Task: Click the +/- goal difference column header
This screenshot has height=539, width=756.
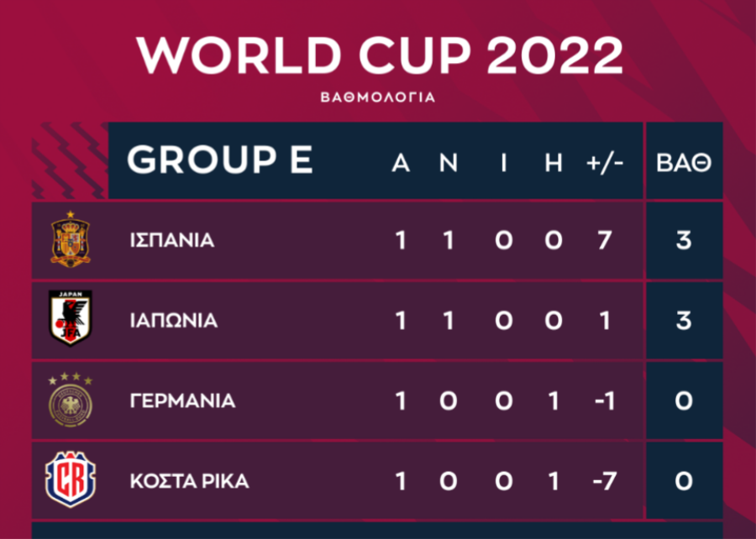Action: coord(605,163)
